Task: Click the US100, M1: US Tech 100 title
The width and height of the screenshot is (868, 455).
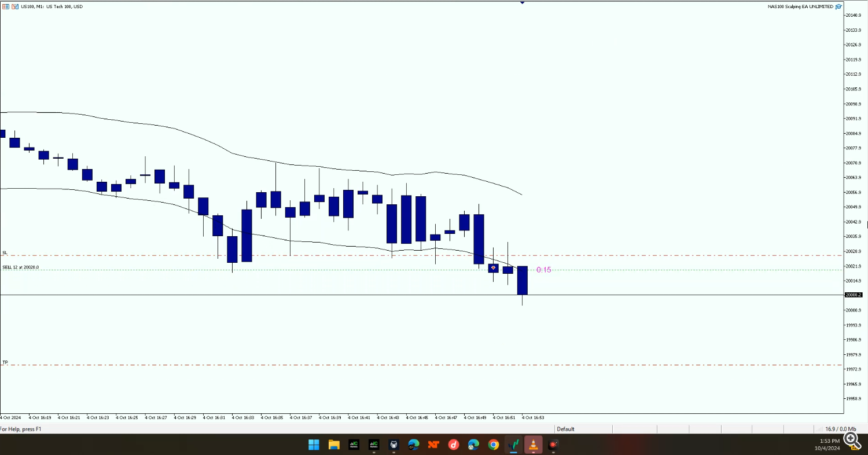Action: tap(51, 6)
